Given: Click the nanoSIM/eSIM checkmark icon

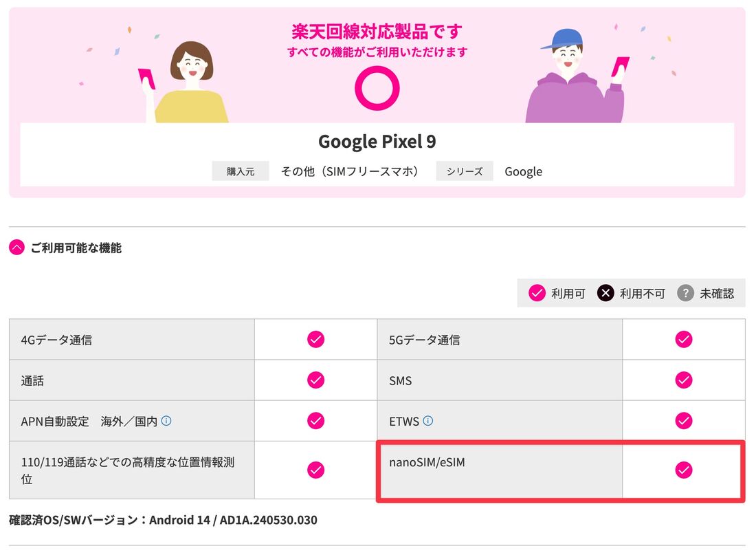Looking at the screenshot, I should coord(684,470).
